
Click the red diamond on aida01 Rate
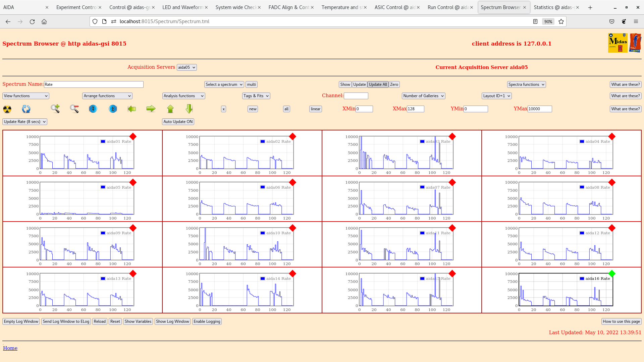tap(133, 136)
